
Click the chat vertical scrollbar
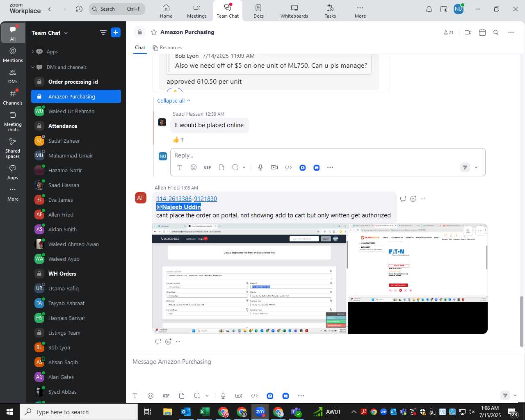coord(522,321)
